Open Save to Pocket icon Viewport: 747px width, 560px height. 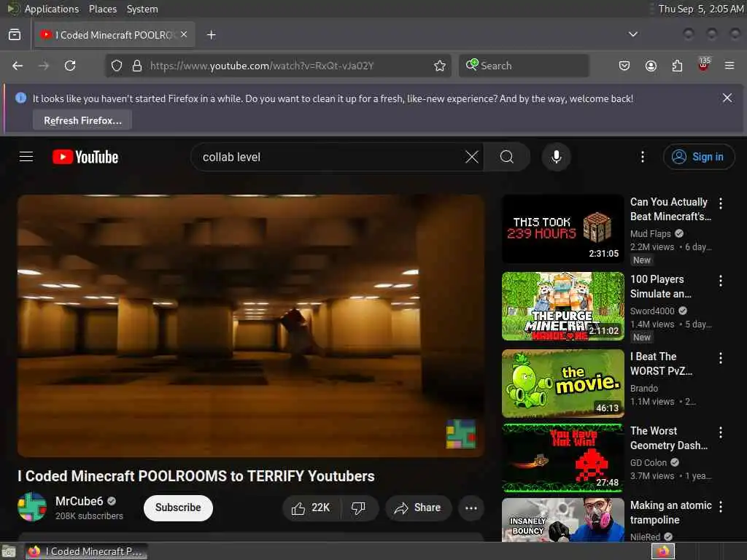point(624,65)
